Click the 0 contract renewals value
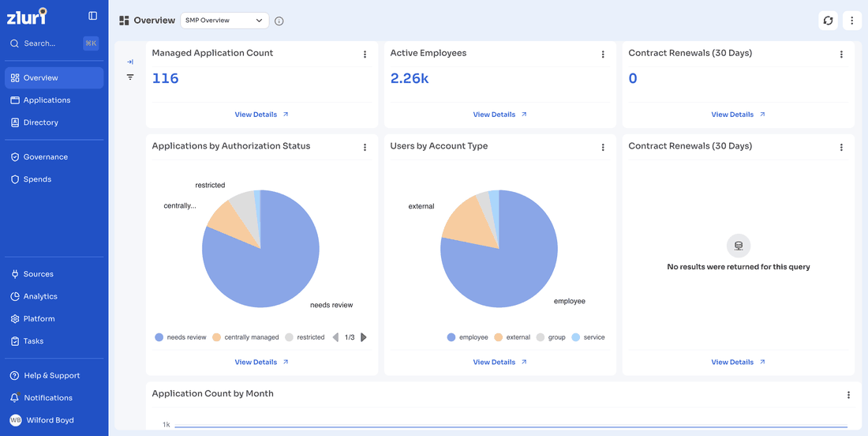 point(633,79)
